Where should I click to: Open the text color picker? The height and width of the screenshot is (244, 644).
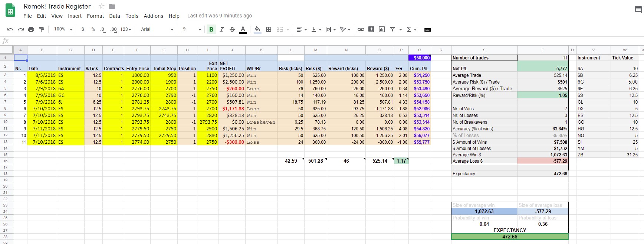tap(243, 29)
